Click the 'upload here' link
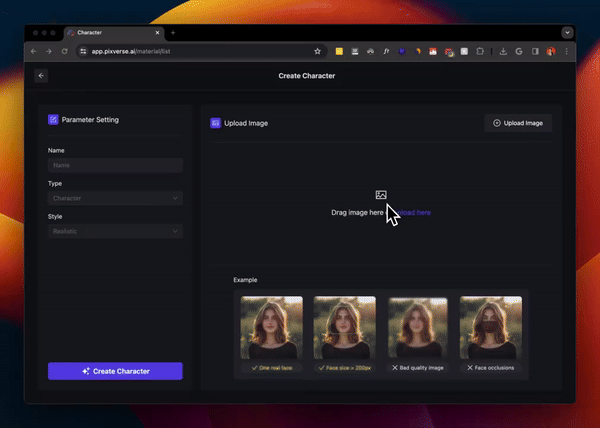Screen dimensions: 600x428 coord(412,212)
